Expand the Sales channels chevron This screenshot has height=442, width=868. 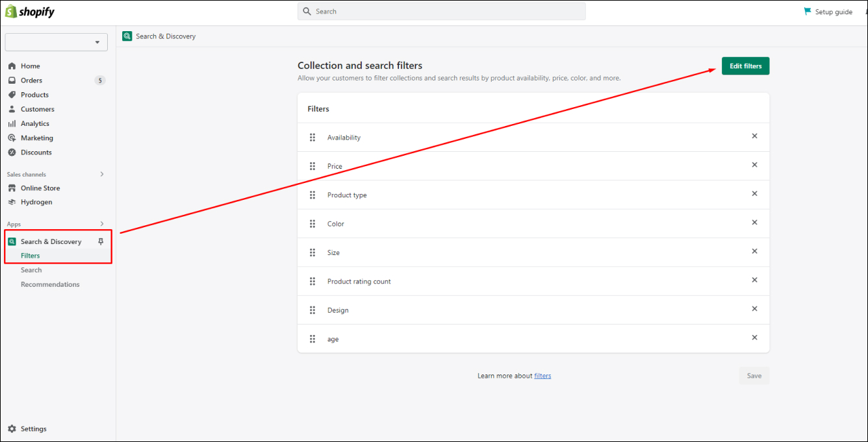coord(101,174)
